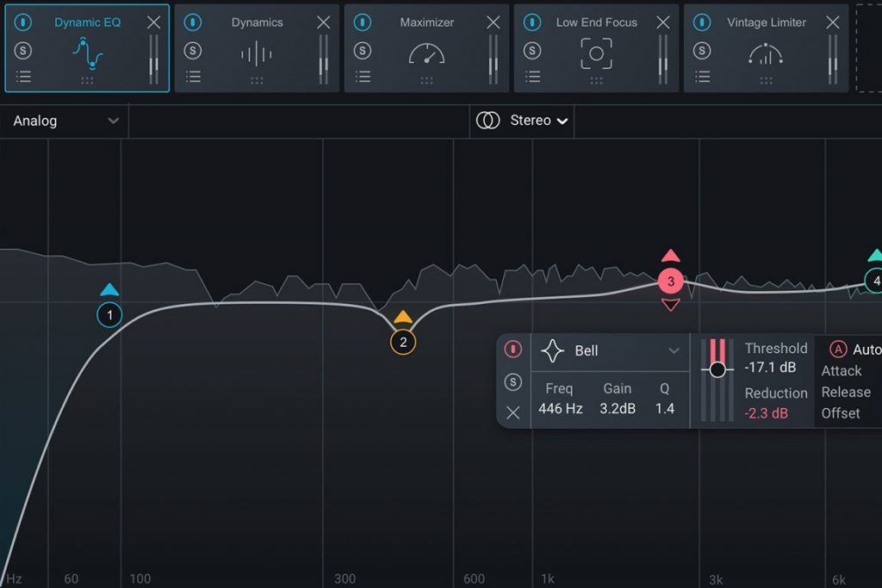Open the Dynamics module preset list
Image resolution: width=882 pixels, height=588 pixels.
[x=193, y=77]
